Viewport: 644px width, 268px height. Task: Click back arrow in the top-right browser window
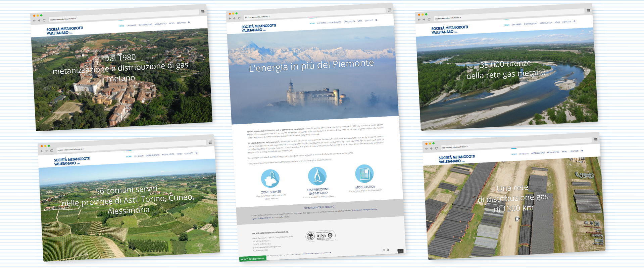[x=419, y=20]
